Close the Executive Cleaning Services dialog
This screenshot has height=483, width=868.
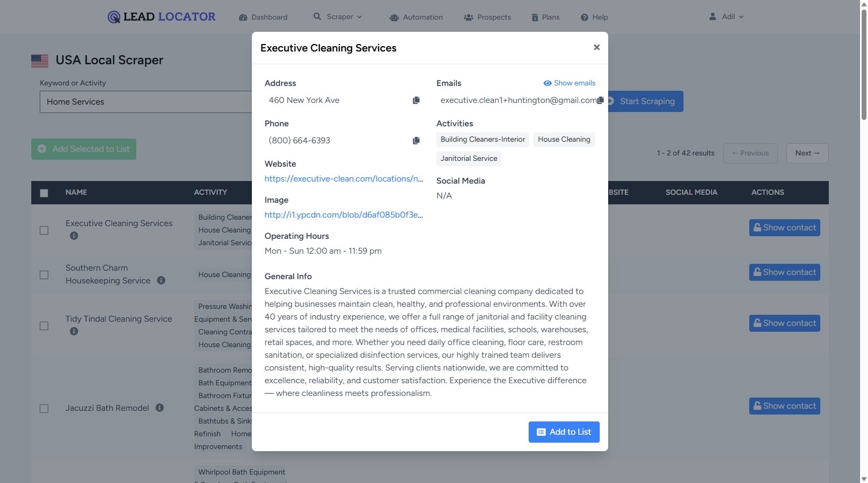tap(597, 47)
